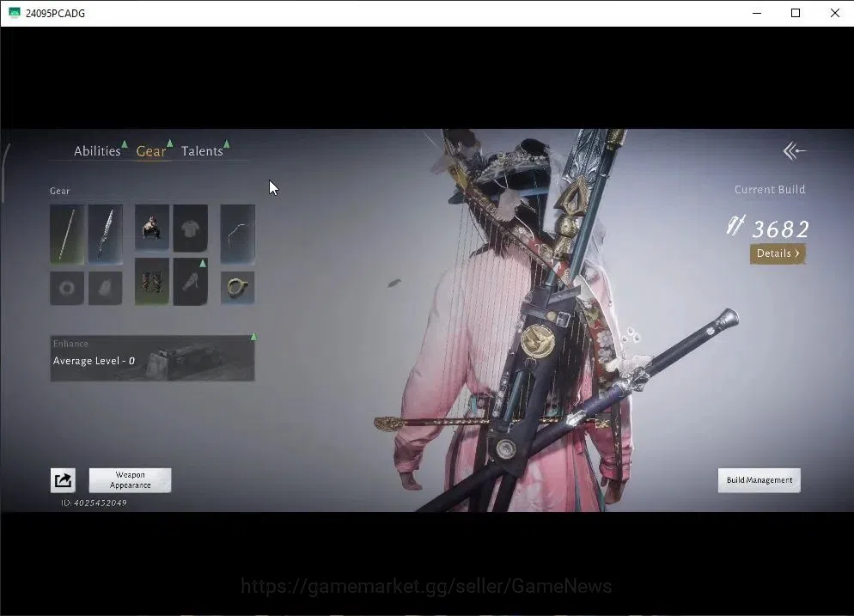
Task: Select the bow gear slot
Action: click(237, 235)
